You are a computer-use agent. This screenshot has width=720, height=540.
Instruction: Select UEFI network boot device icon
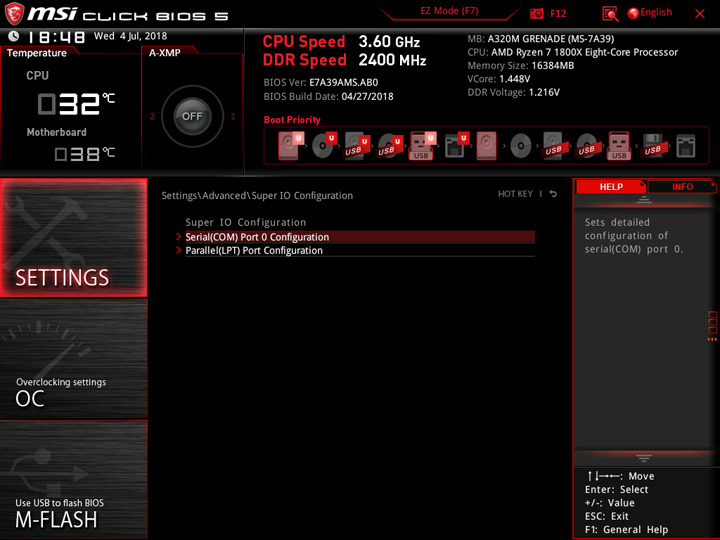456,146
